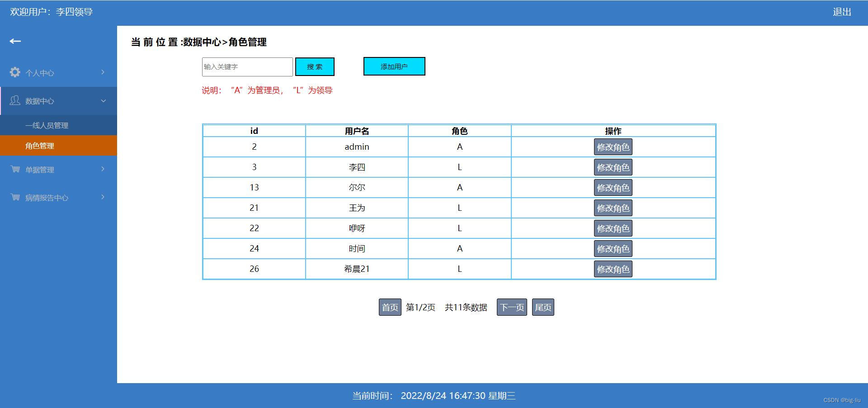Collapse 数据中心 using its down chevron
Screen dimensions: 868x408
coord(103,101)
